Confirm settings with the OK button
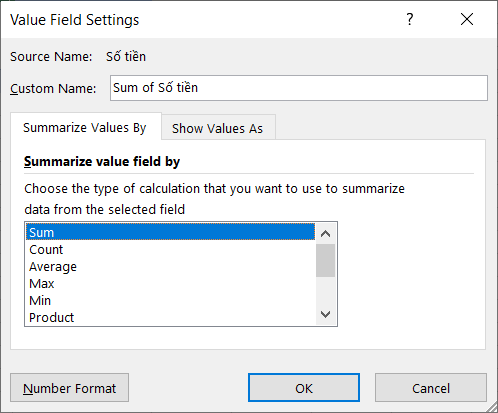This screenshot has height=413, width=498. (x=304, y=388)
